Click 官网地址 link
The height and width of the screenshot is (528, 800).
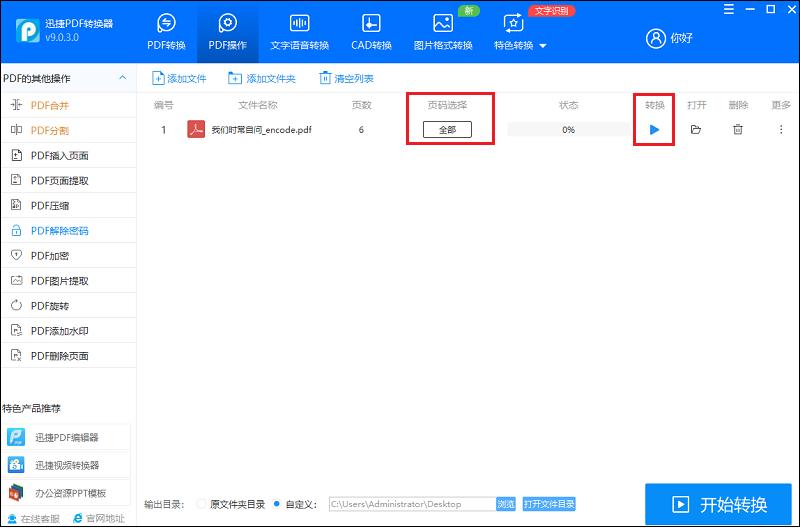click(99, 519)
